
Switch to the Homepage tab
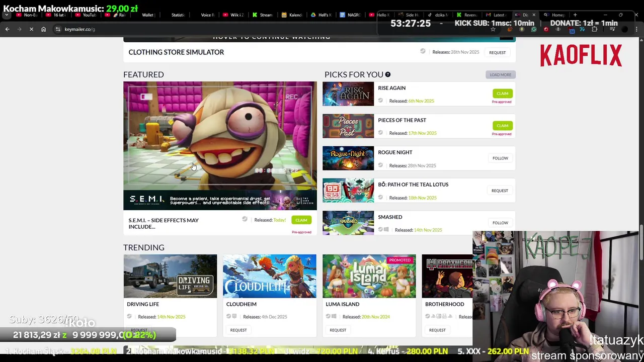tap(554, 15)
